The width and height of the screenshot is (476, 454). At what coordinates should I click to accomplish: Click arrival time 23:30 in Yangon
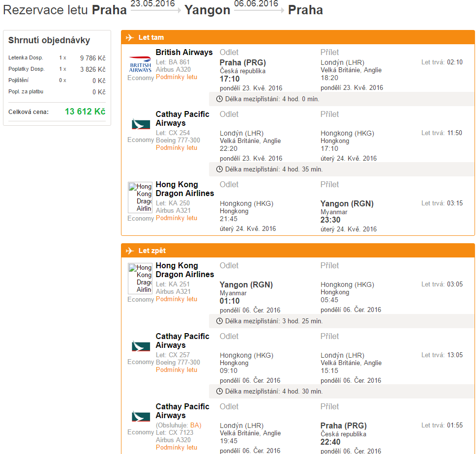[330, 220]
